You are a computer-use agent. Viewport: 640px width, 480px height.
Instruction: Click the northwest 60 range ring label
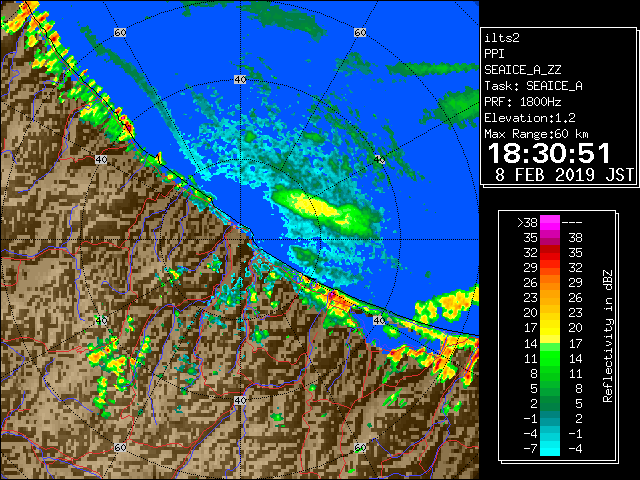click(x=120, y=32)
